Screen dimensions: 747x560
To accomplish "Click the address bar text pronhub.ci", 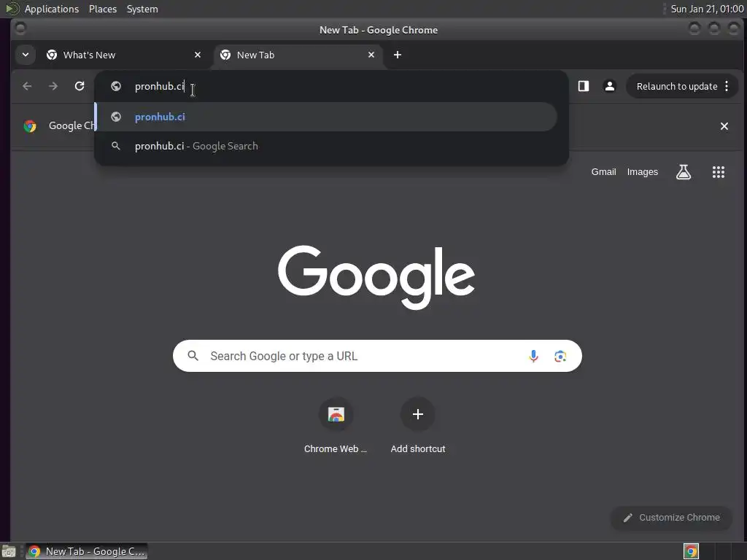I will click(x=160, y=86).
